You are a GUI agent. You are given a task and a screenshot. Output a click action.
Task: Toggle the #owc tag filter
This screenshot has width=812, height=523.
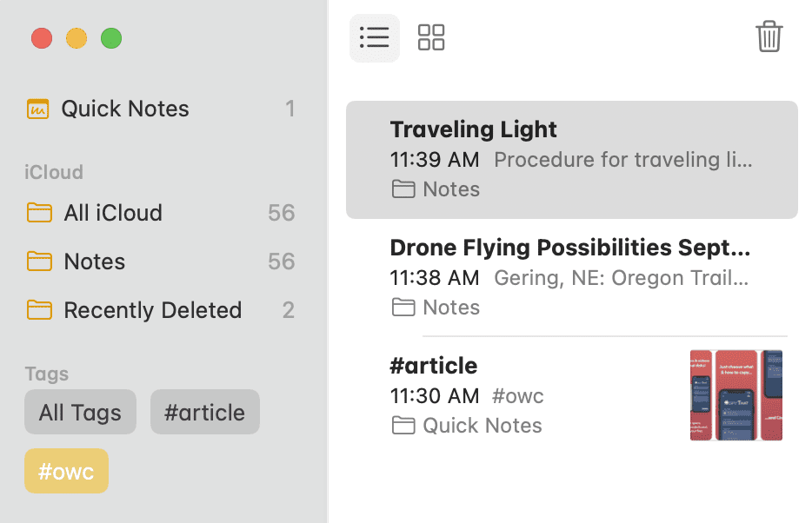tap(66, 471)
